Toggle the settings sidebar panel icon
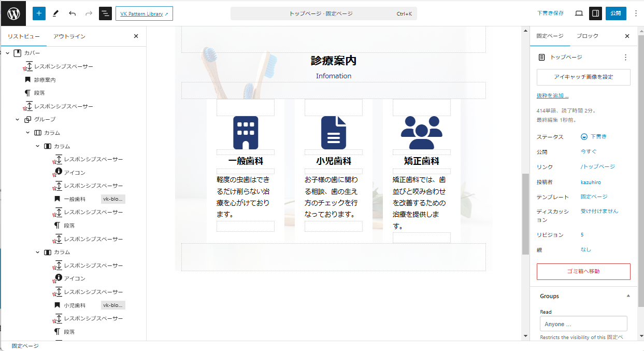 [x=595, y=13]
